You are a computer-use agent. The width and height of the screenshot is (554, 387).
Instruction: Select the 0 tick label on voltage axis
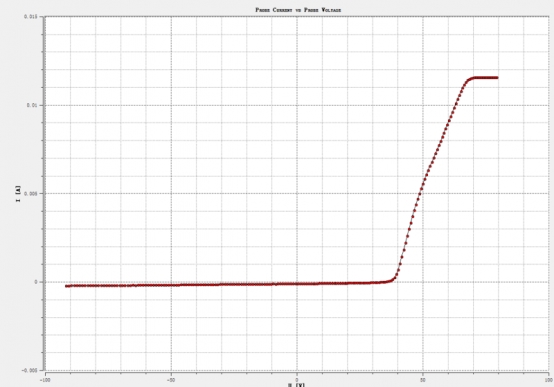click(297, 380)
